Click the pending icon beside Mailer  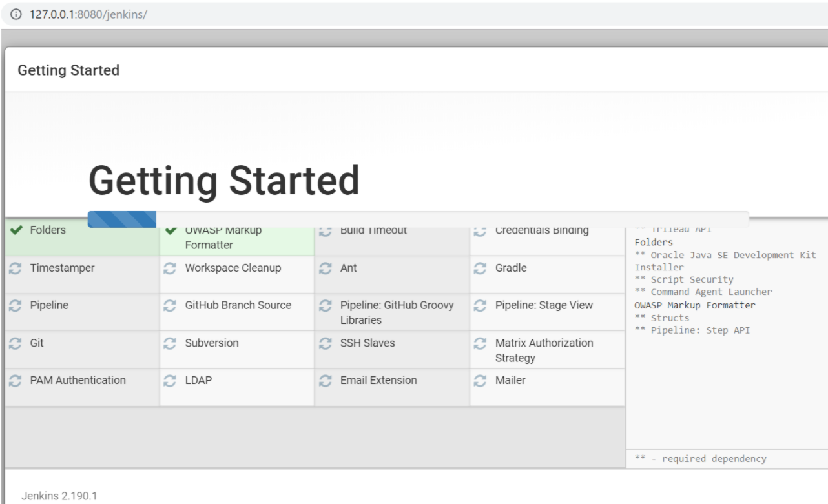click(x=480, y=381)
